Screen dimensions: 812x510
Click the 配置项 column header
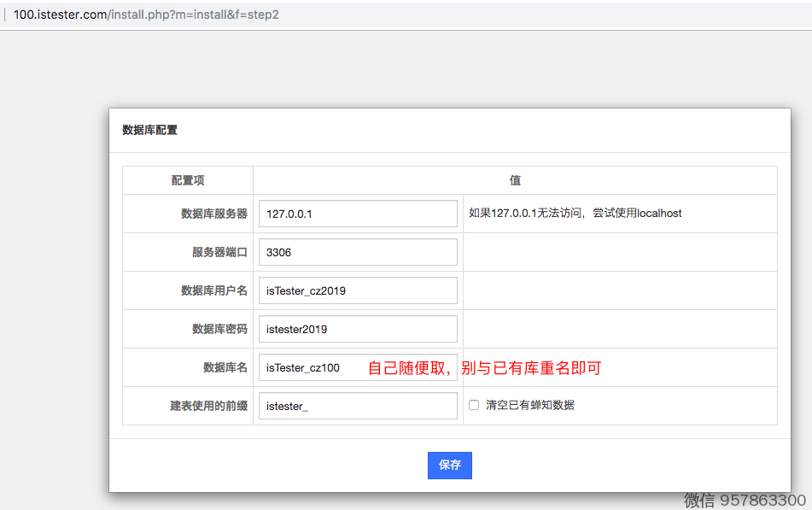[188, 180]
